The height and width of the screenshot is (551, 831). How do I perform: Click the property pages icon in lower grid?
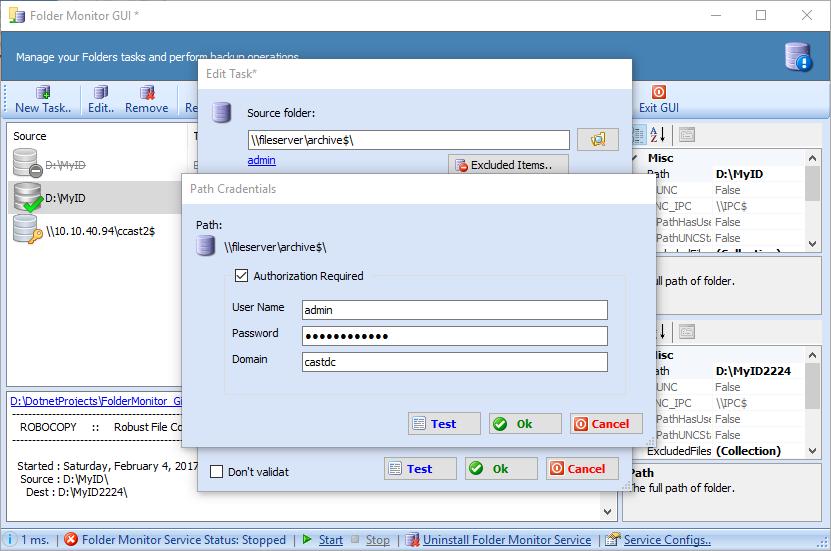(686, 332)
